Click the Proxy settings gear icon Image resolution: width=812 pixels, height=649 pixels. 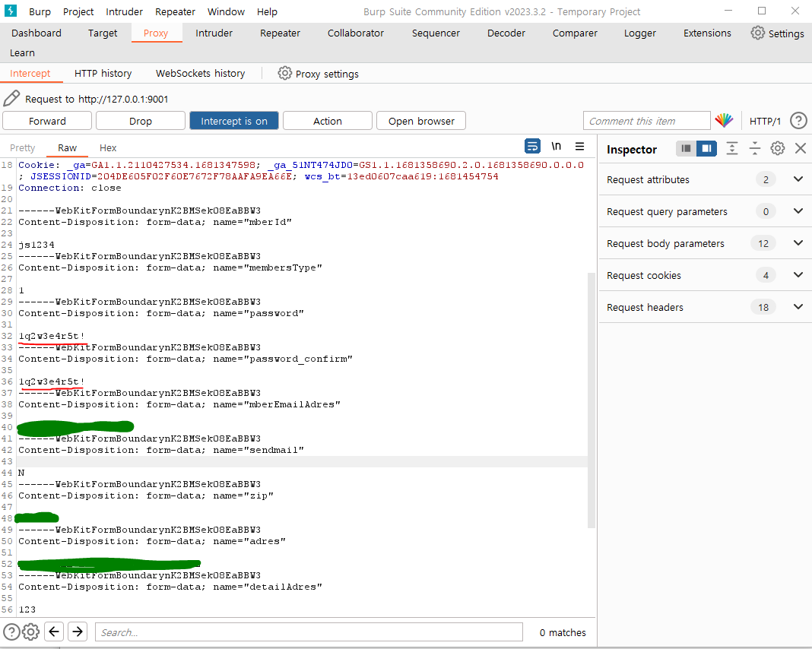[x=285, y=74]
